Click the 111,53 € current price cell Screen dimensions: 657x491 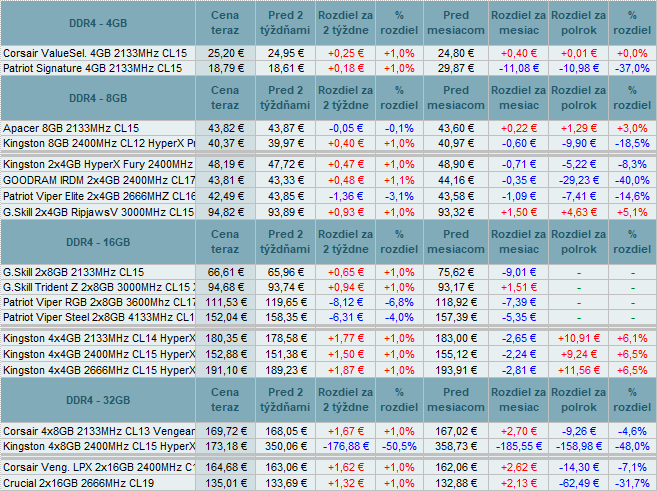pyautogui.click(x=225, y=302)
